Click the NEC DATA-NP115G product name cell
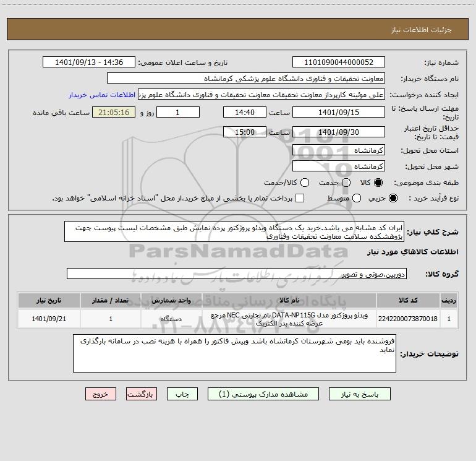 pyautogui.click(x=289, y=319)
